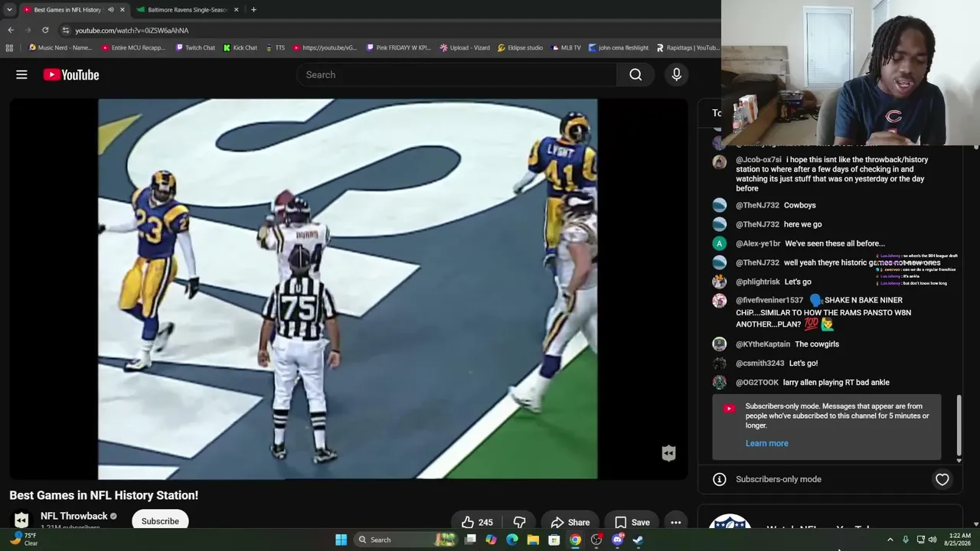The height and width of the screenshot is (551, 980).
Task: Dislike the video with thumbs down
Action: click(x=519, y=523)
